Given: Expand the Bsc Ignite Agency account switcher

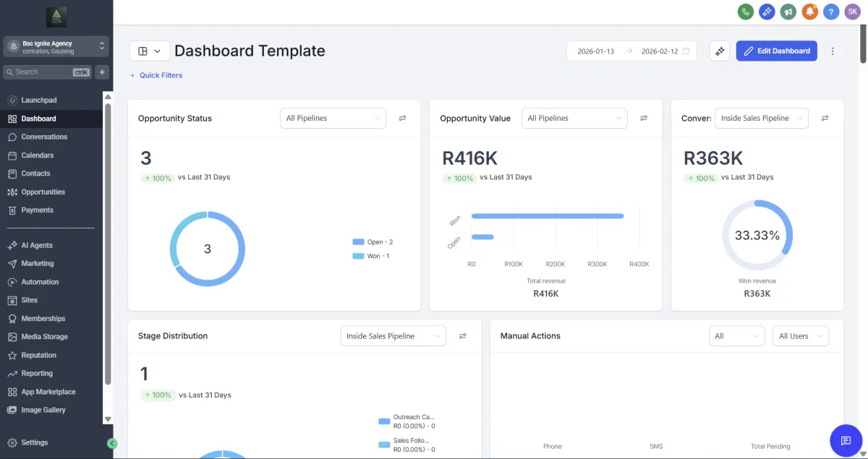Looking at the screenshot, I should pyautogui.click(x=56, y=46).
